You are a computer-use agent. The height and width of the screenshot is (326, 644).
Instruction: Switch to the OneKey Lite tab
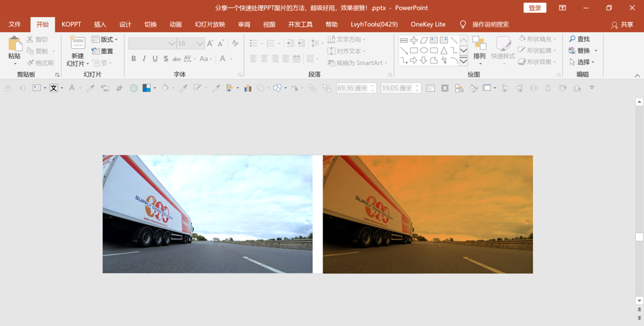(428, 24)
